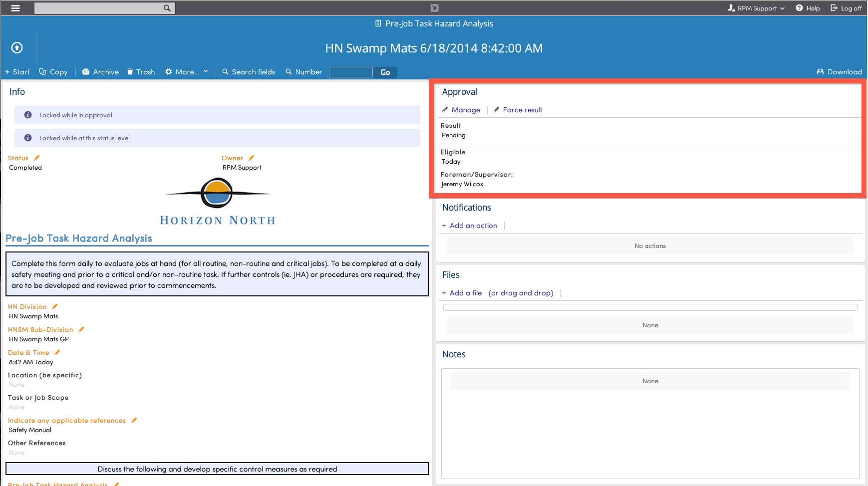This screenshot has width=868, height=486.
Task: Click the 'Completed' status value
Action: click(x=25, y=168)
